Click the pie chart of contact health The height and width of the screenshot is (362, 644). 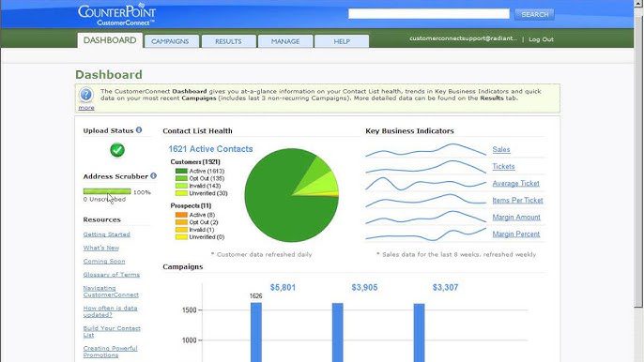click(x=292, y=195)
